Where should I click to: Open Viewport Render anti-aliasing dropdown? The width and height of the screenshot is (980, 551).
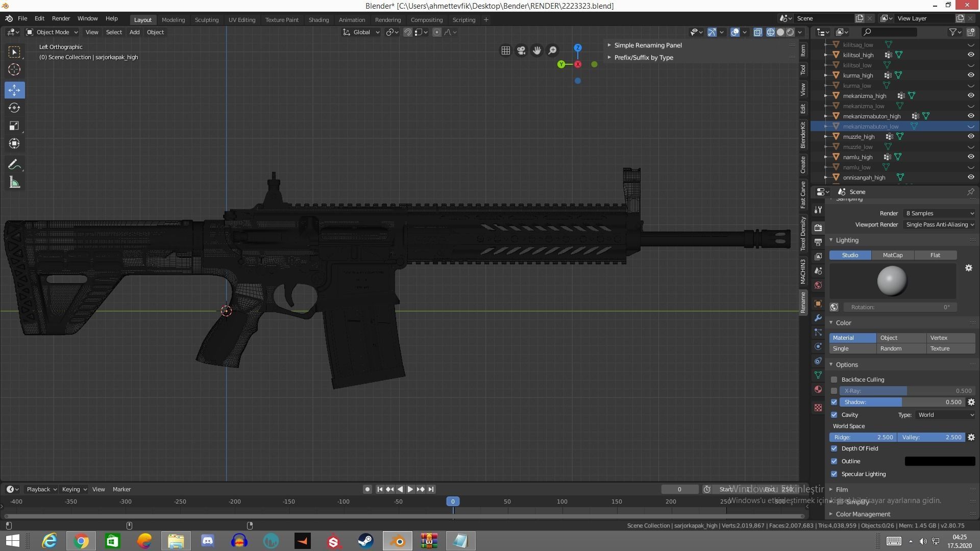click(939, 224)
